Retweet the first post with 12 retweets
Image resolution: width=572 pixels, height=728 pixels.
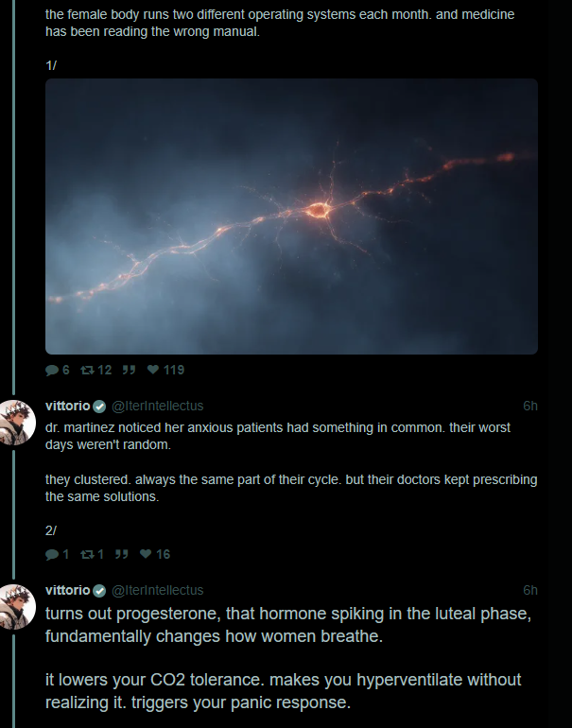tap(96, 370)
